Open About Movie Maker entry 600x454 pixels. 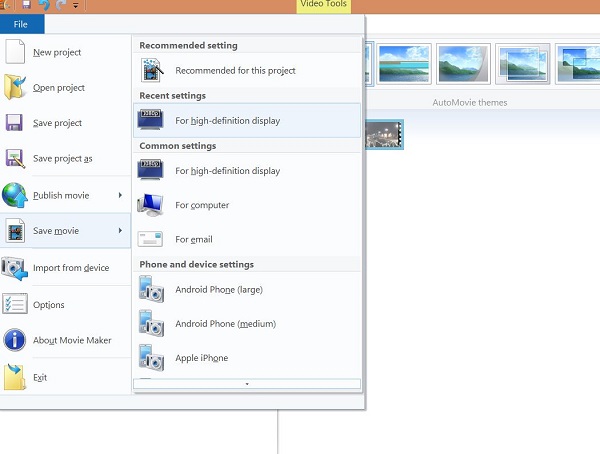65,340
